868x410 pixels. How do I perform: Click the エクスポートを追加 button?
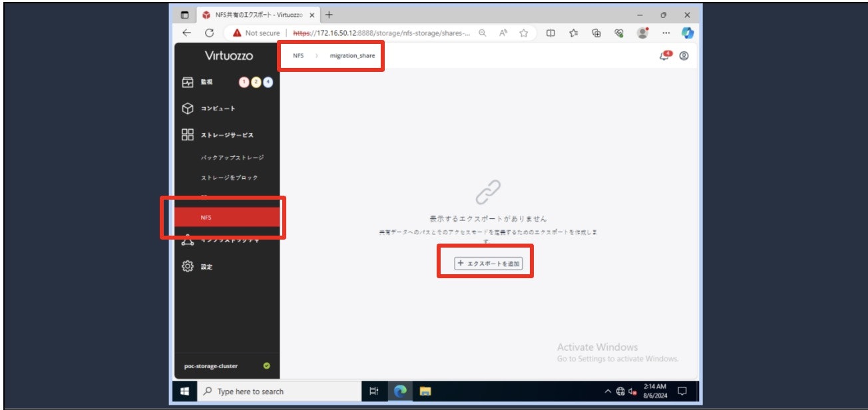489,264
